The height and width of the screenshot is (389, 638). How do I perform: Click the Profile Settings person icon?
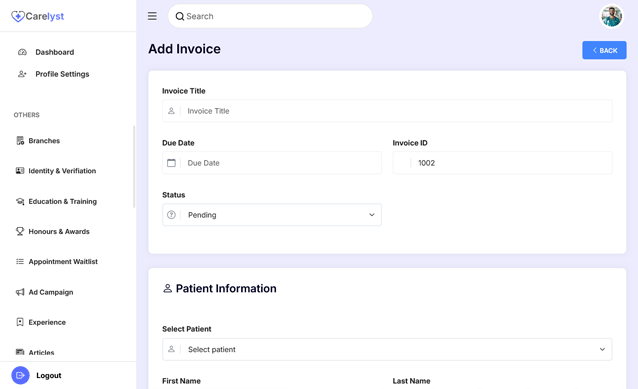coord(22,74)
